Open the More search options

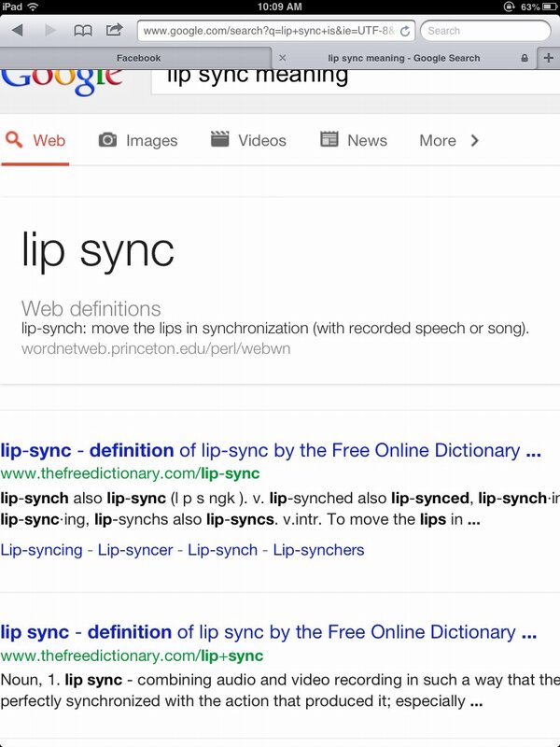[x=449, y=141]
